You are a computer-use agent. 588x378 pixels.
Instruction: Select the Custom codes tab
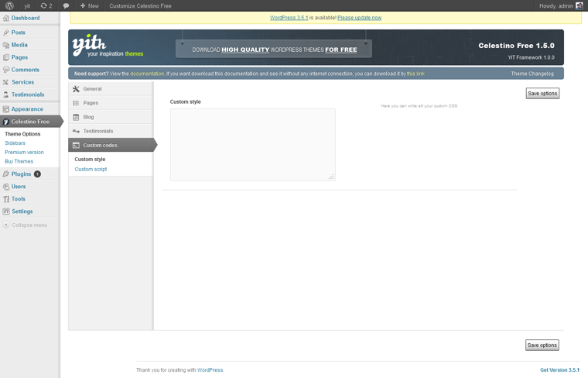(x=111, y=146)
